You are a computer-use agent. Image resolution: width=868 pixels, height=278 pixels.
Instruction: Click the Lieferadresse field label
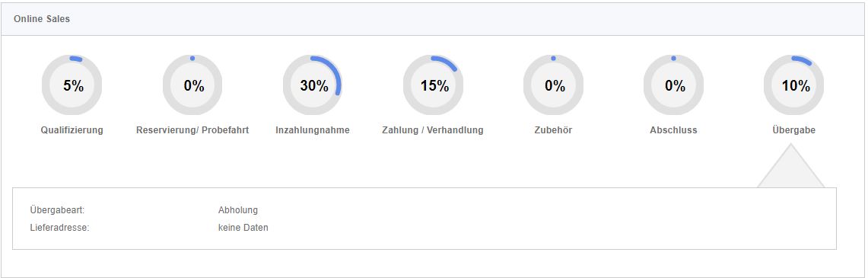pos(59,228)
